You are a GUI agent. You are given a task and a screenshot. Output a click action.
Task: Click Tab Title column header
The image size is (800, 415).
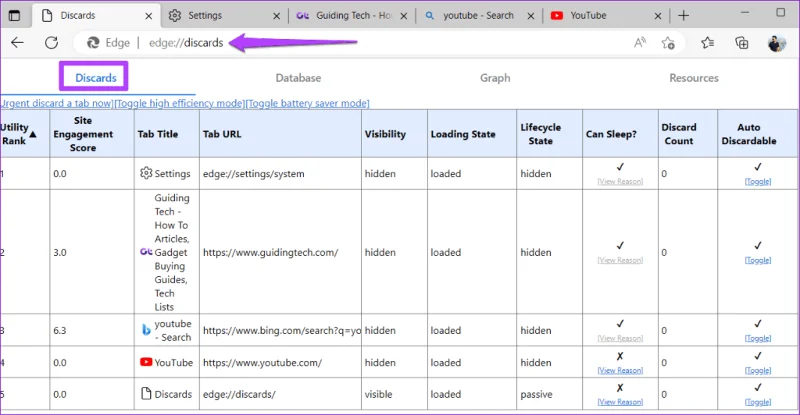[167, 134]
